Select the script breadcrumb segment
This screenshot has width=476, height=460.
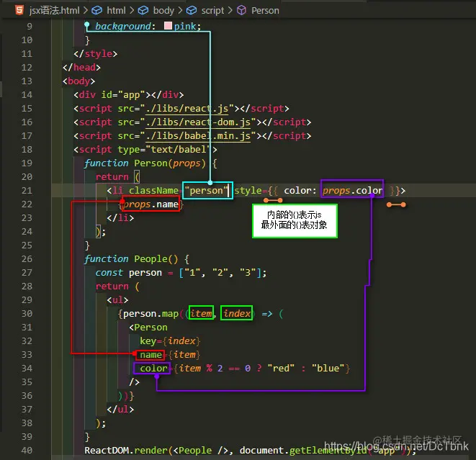click(x=213, y=11)
